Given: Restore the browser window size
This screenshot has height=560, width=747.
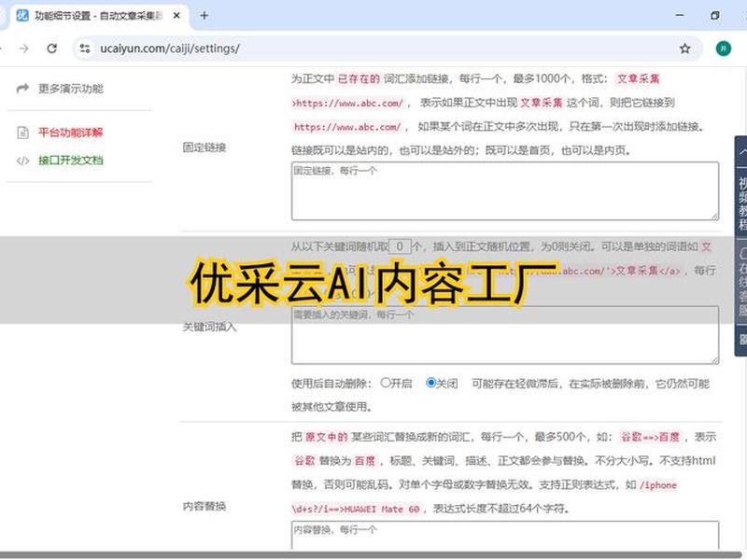Looking at the screenshot, I should 714,16.
